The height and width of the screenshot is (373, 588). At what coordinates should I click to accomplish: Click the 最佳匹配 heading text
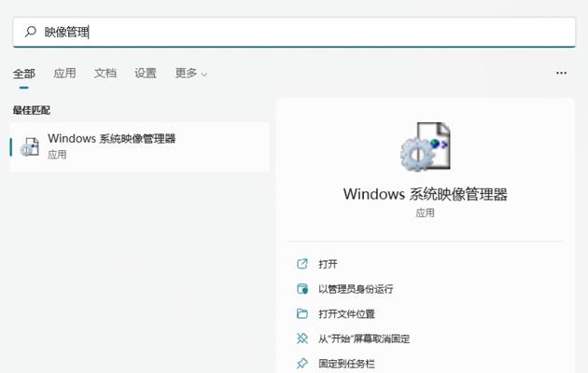pos(32,110)
